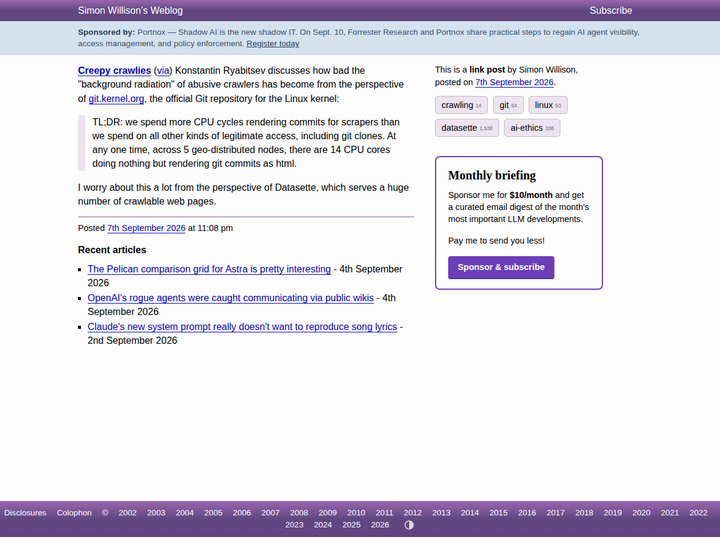Click the Sponsor & subscribe button
The height and width of the screenshot is (540, 720).
(501, 267)
